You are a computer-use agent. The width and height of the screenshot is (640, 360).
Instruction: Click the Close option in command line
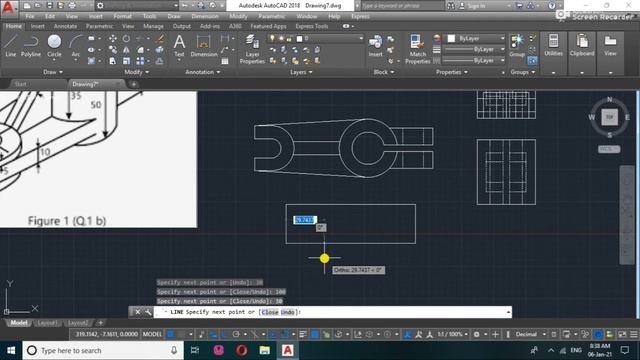click(269, 312)
